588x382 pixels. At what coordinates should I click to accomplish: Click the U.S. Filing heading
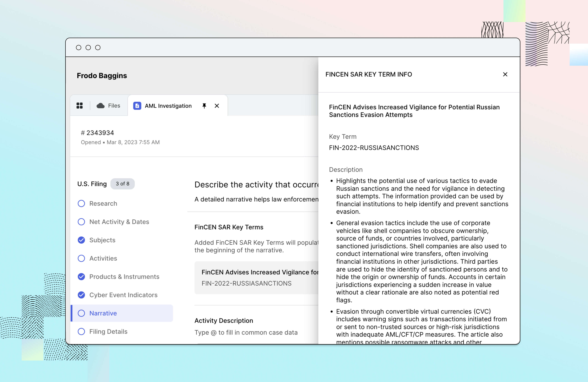click(92, 184)
